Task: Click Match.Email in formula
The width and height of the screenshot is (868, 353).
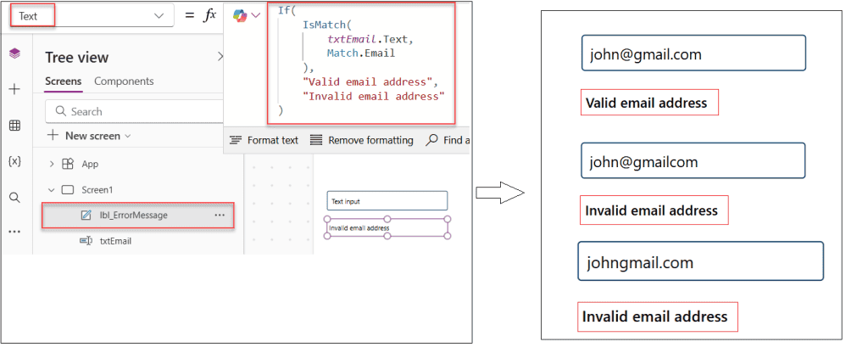Action: pyautogui.click(x=361, y=53)
